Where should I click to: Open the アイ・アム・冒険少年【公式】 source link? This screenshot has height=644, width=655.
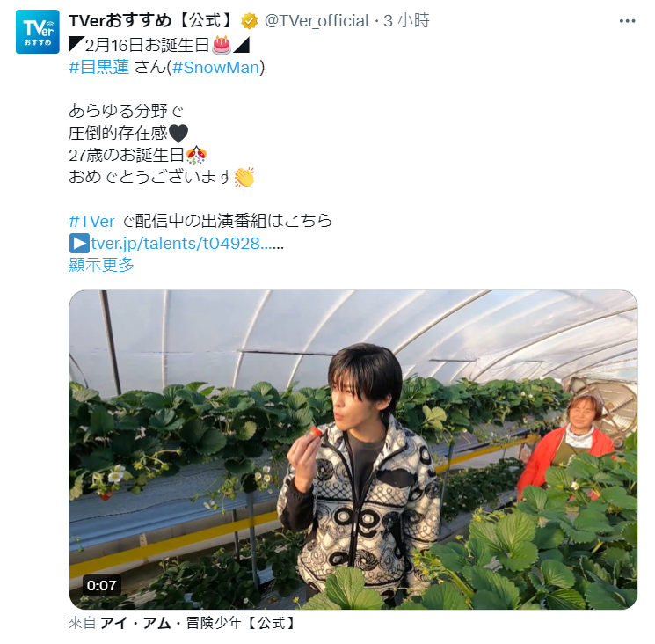199,623
